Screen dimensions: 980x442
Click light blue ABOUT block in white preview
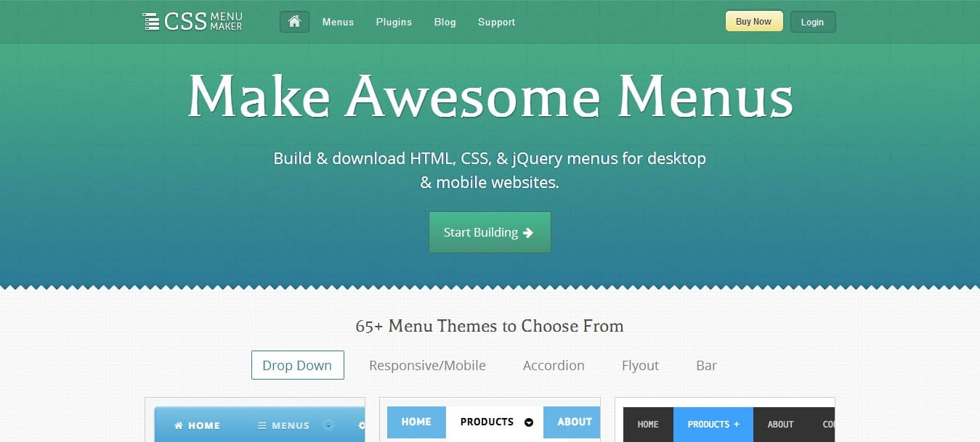(572, 422)
